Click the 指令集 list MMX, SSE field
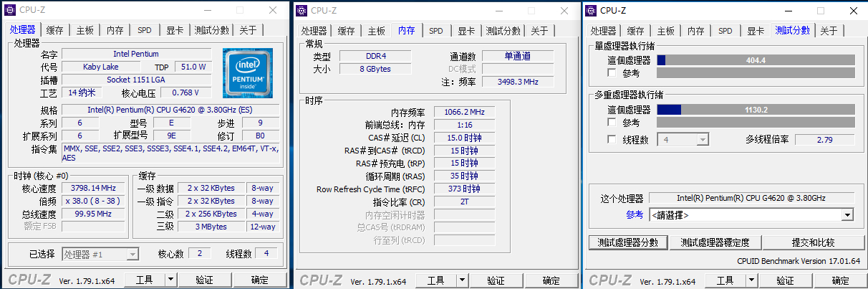The height and width of the screenshot is (289, 868). tap(170, 153)
